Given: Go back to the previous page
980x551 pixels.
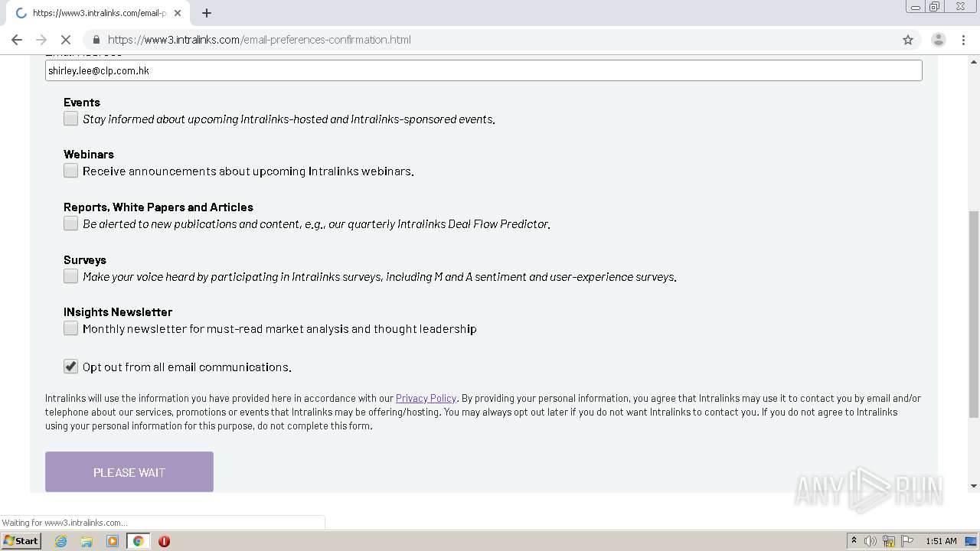Looking at the screenshot, I should tap(17, 40).
